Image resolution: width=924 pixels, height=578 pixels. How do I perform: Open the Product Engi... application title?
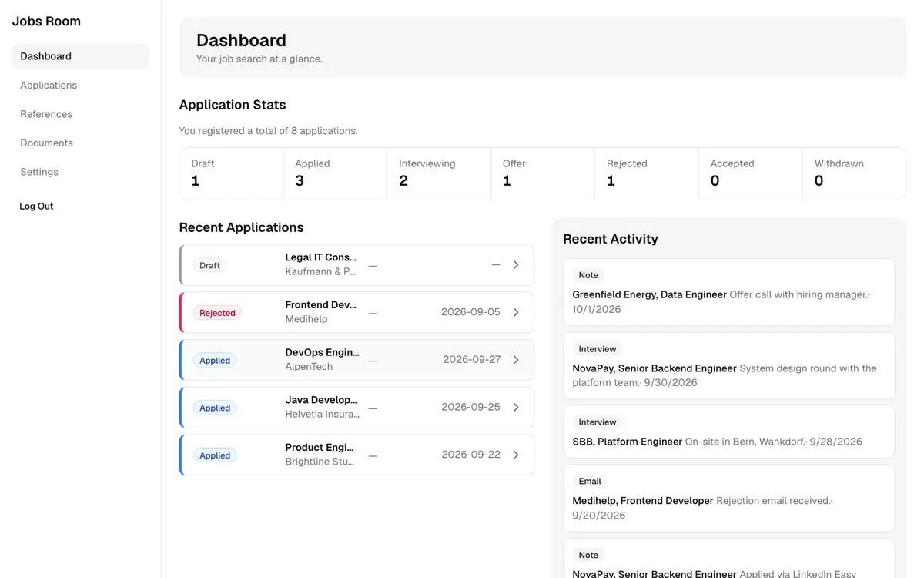point(320,447)
